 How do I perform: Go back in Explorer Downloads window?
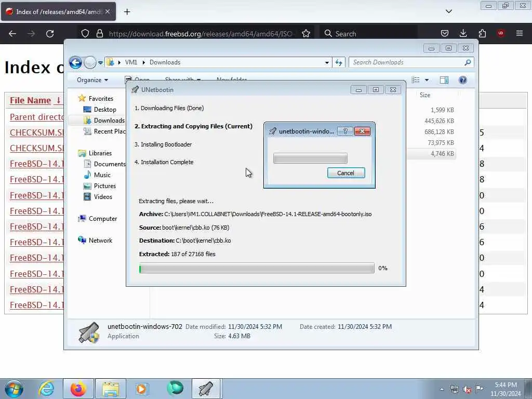pyautogui.click(x=75, y=62)
